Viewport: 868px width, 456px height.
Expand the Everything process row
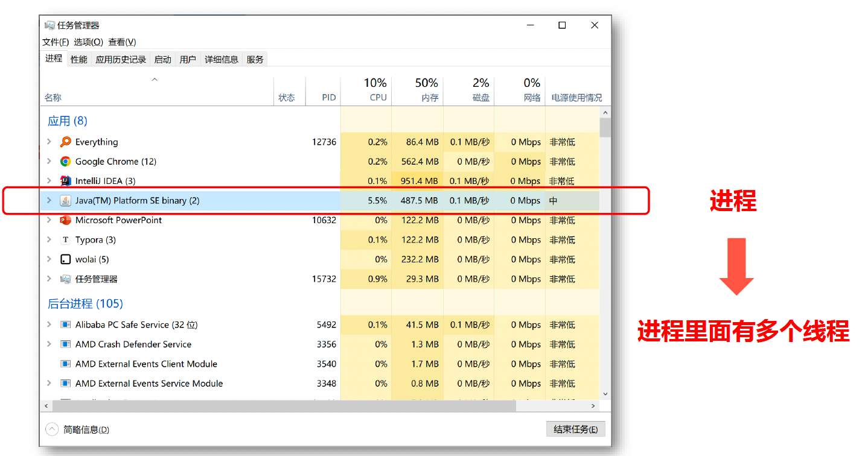49,142
